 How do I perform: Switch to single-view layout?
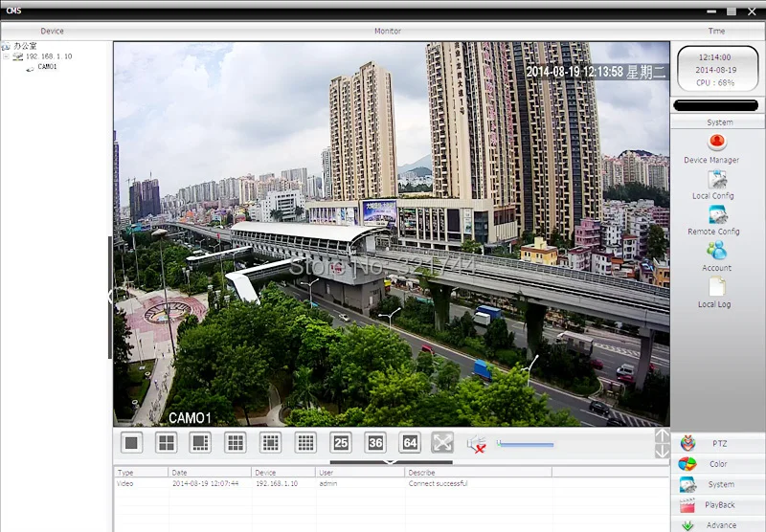[x=131, y=443]
